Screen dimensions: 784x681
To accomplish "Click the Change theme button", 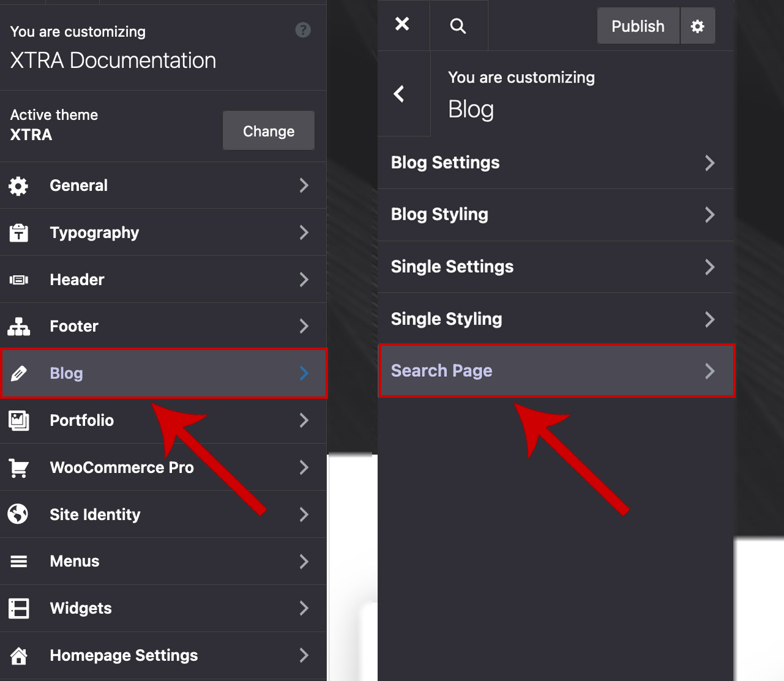I will 269,131.
